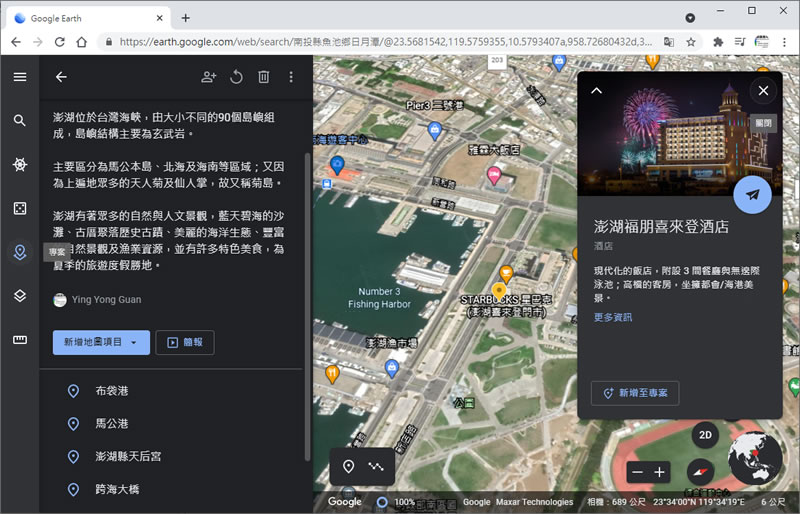
Task: Click the hotel photo with fireworks
Action: pyautogui.click(x=680, y=134)
